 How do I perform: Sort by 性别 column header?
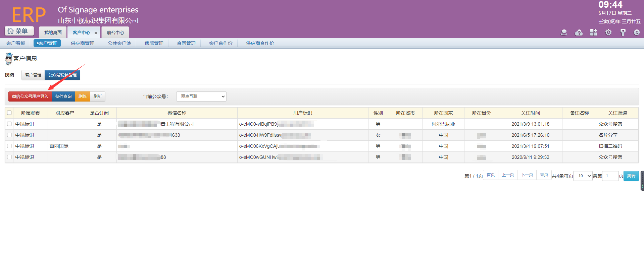pyautogui.click(x=378, y=113)
